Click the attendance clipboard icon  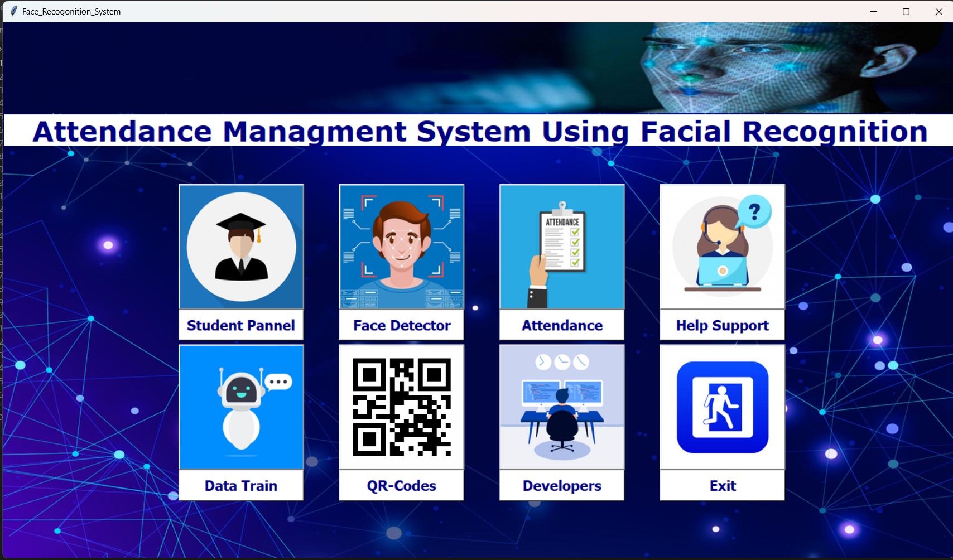coord(562,247)
